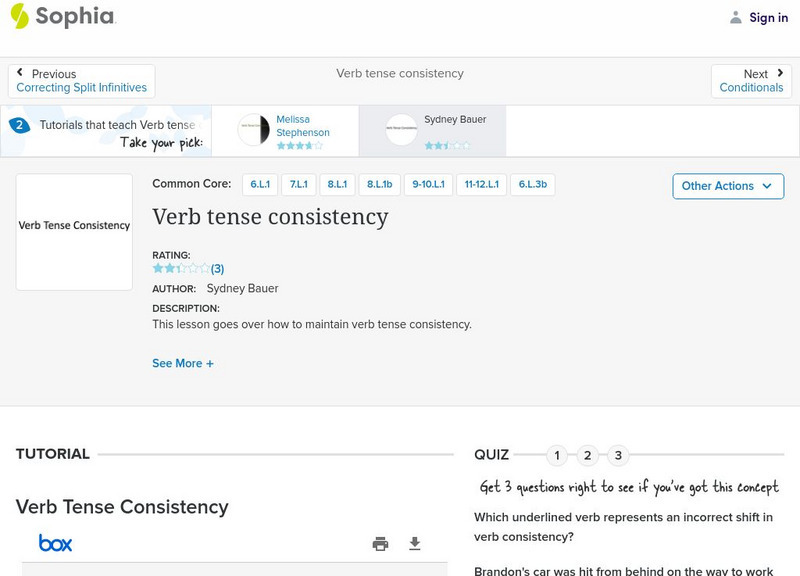
Task: Click the Sign in user icon
Action: (x=736, y=17)
